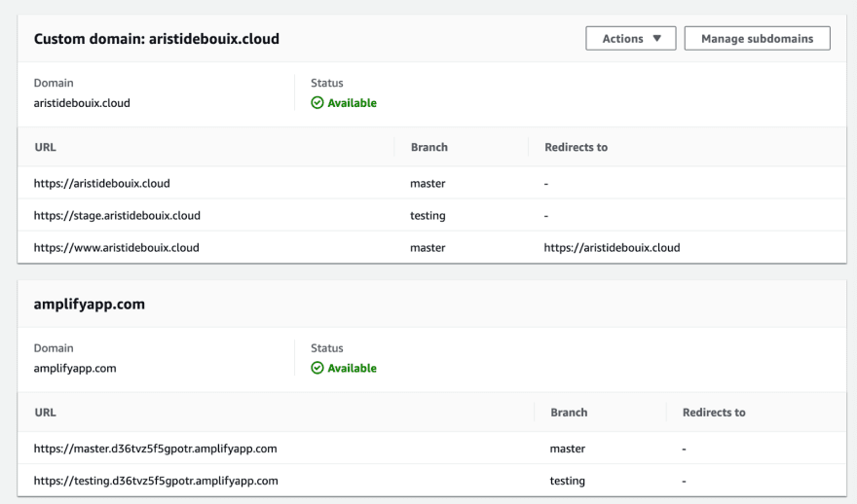The image size is (857, 504).
Task: Click the master branch of master.d36tvz5f5gpotr row
Action: tap(568, 449)
